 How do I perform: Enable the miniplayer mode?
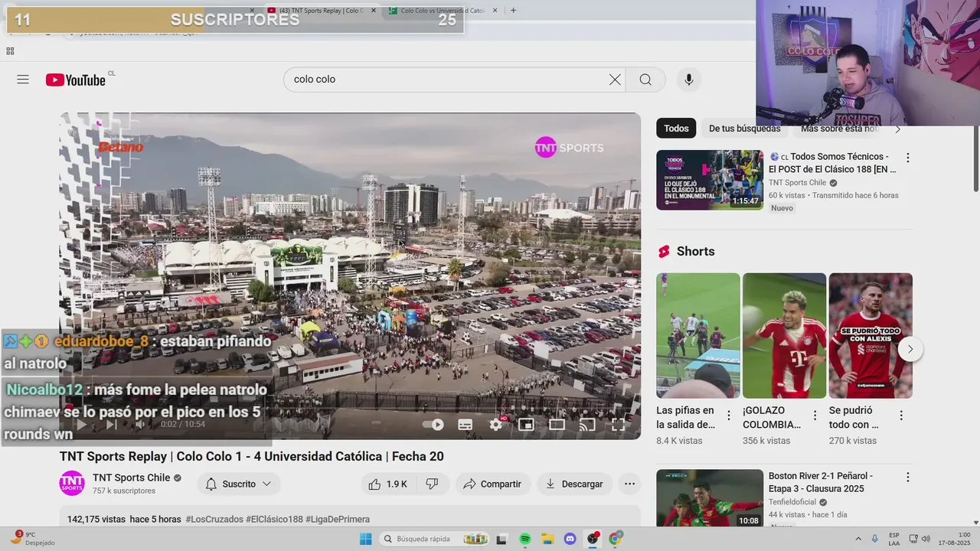click(526, 424)
